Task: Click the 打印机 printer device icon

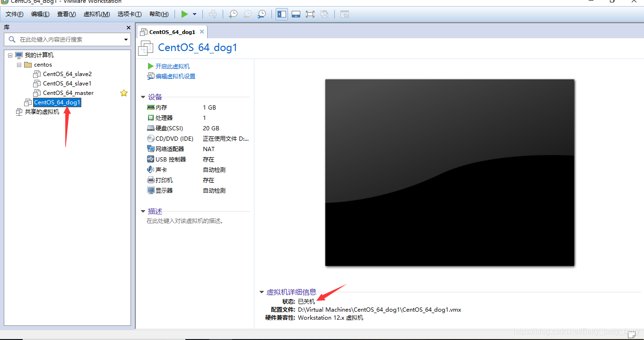Action: [151, 180]
